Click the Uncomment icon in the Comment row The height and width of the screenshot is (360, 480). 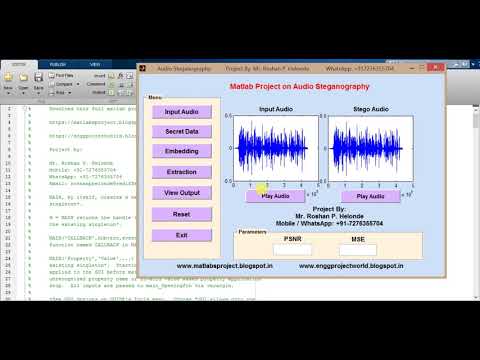pos(121,85)
